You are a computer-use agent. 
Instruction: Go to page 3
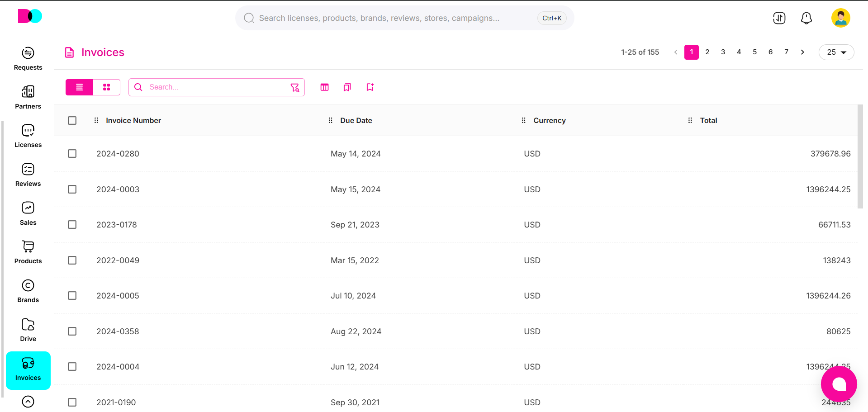(723, 52)
